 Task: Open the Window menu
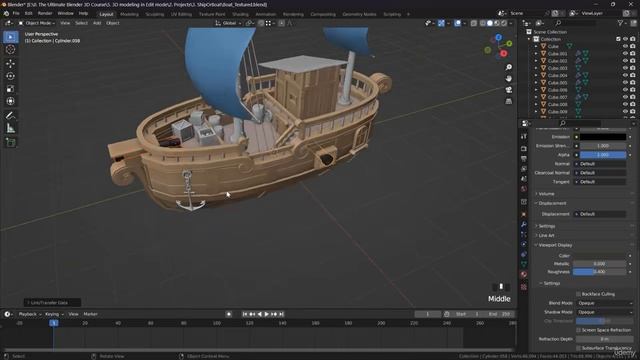65,13
